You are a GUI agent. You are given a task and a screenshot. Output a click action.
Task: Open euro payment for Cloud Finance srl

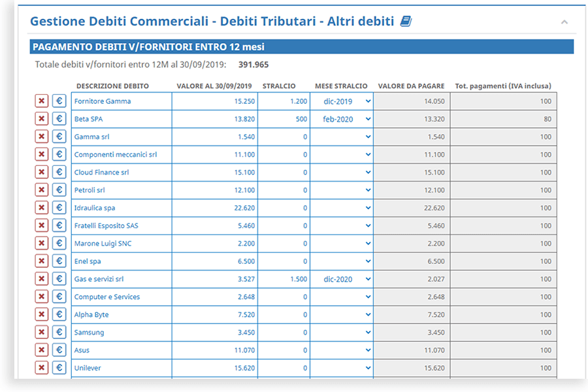(x=59, y=172)
